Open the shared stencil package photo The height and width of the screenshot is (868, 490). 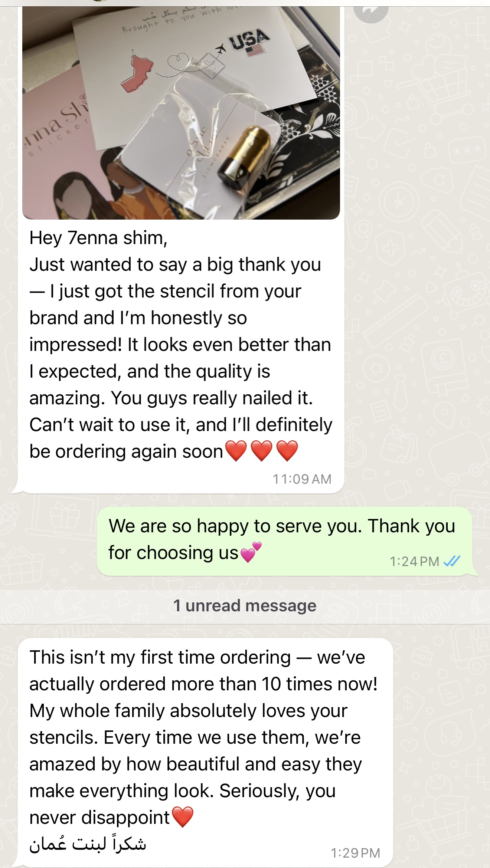point(181,113)
